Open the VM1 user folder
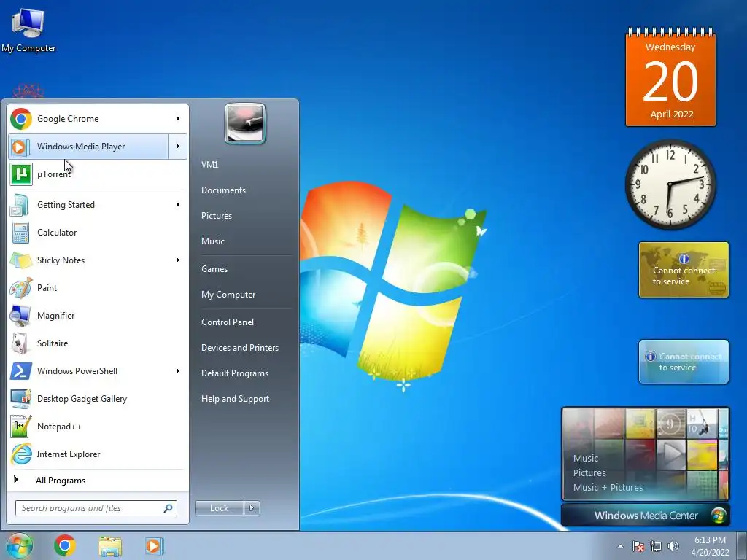The image size is (747, 560). [x=209, y=164]
